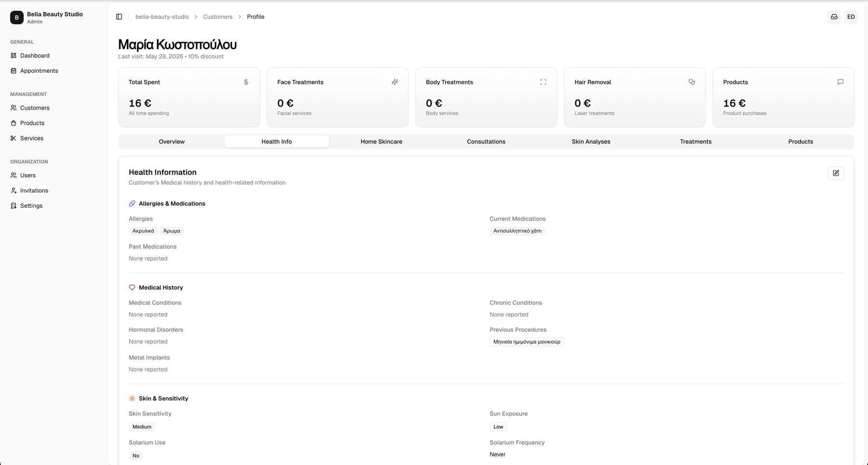
Task: Click the stethoscope icon on Hair Removal
Action: 692,82
